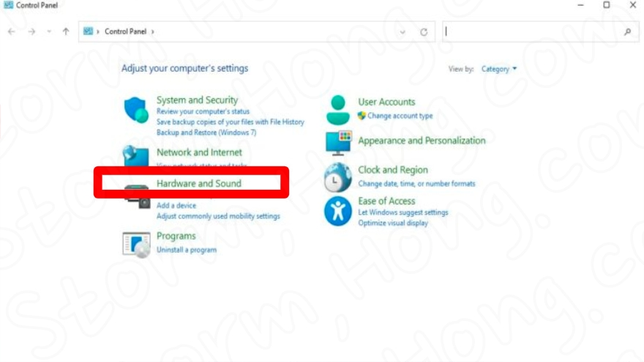Open the Ease of Access icon
The height and width of the screenshot is (362, 644).
pos(337,212)
